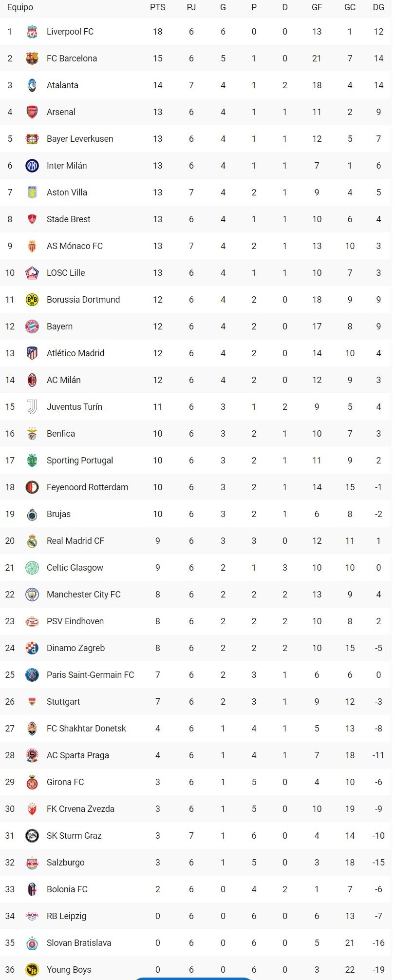Click the Inter Milán logo icon
This screenshot has width=395, height=980.
coord(32,166)
